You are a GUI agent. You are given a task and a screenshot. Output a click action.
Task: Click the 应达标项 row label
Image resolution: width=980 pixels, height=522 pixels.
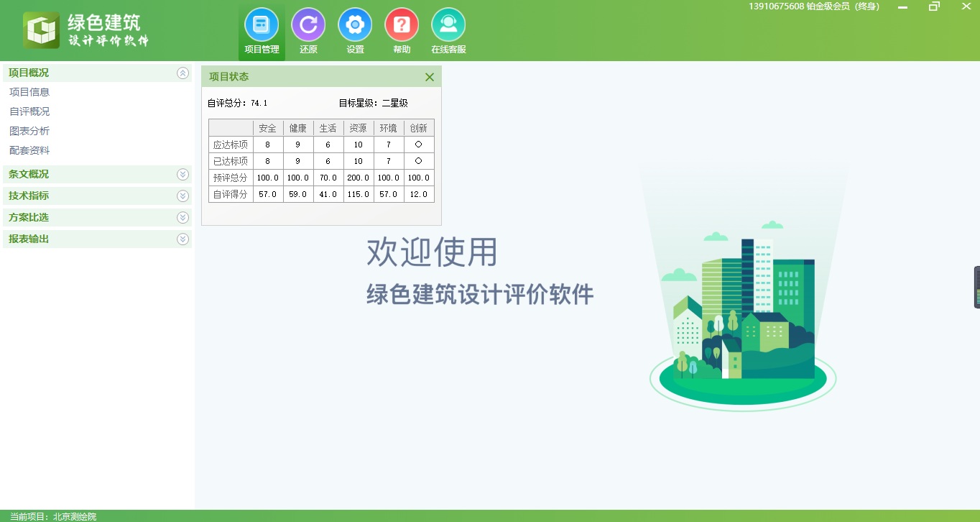(x=231, y=145)
